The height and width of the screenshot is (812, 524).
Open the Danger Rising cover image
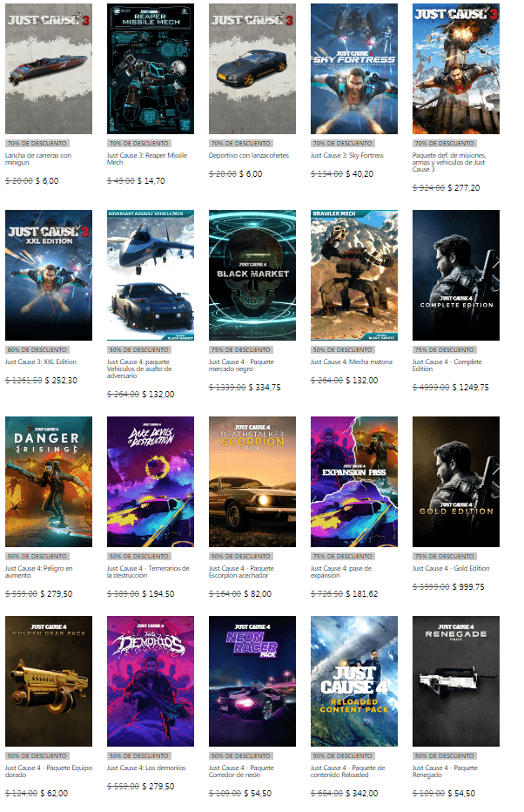[48, 481]
